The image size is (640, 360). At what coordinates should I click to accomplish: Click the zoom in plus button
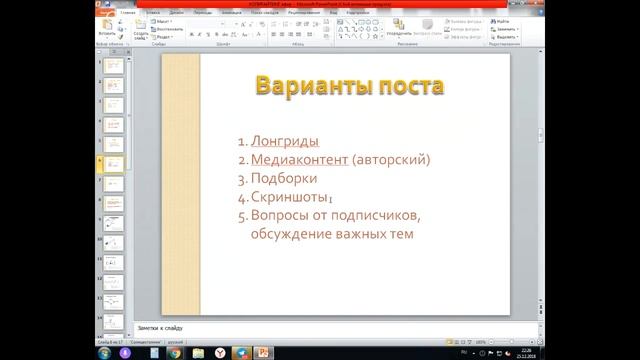pyautogui.click(x=532, y=342)
